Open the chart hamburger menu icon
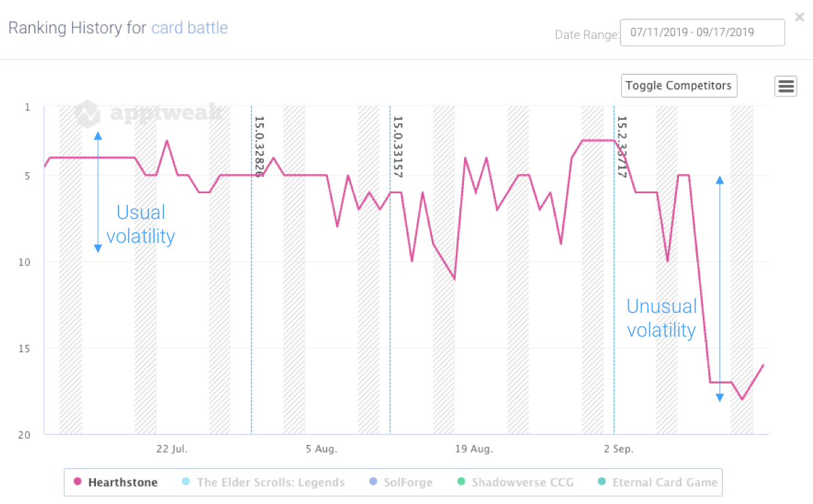813x504 pixels. 786,86
